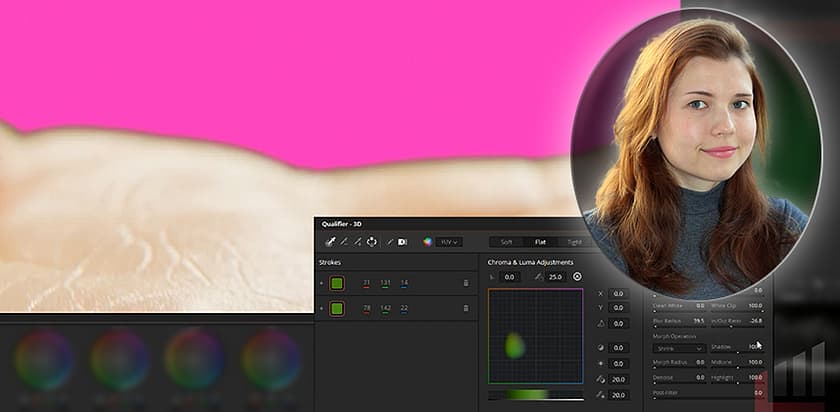The width and height of the screenshot is (840, 412).
Task: Expand the stroke row with value 131
Action: click(x=321, y=283)
